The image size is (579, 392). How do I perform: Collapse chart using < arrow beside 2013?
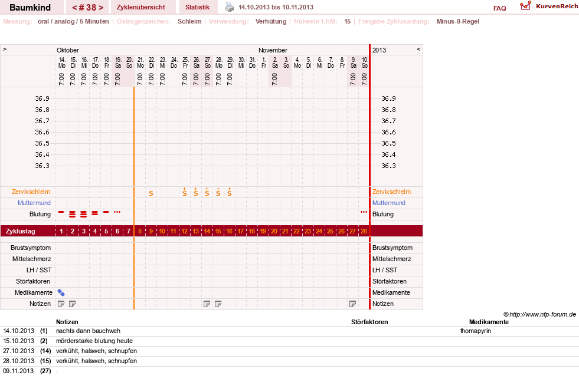click(x=418, y=49)
